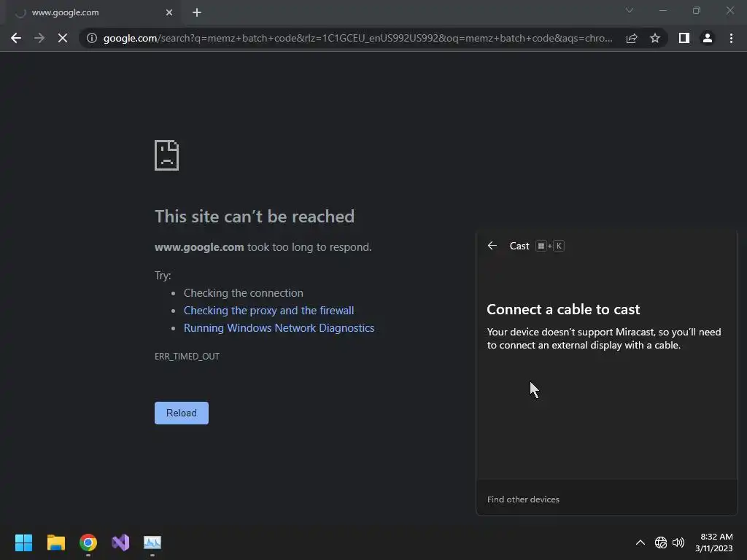Viewport: 747px width, 560px height.
Task: Click the 'Connect a cable to cast' heading
Action: [x=563, y=309]
